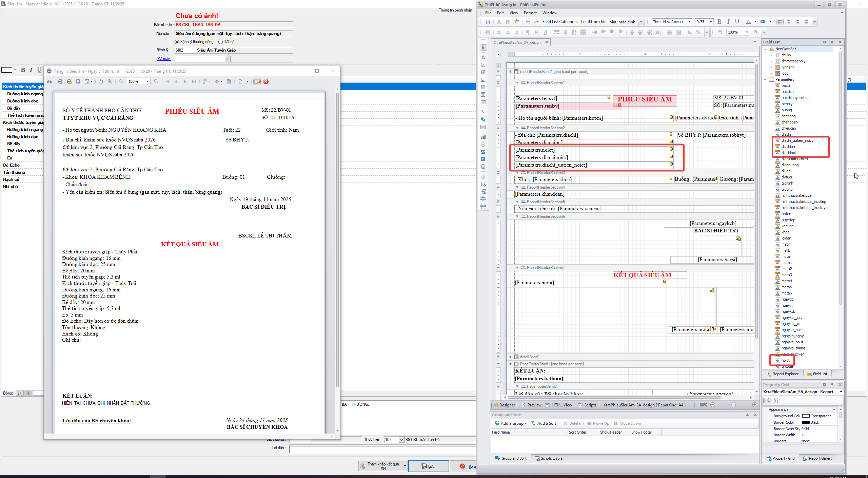Open the Mã máy combo box dropdown
The image size is (868, 478).
coord(228,59)
